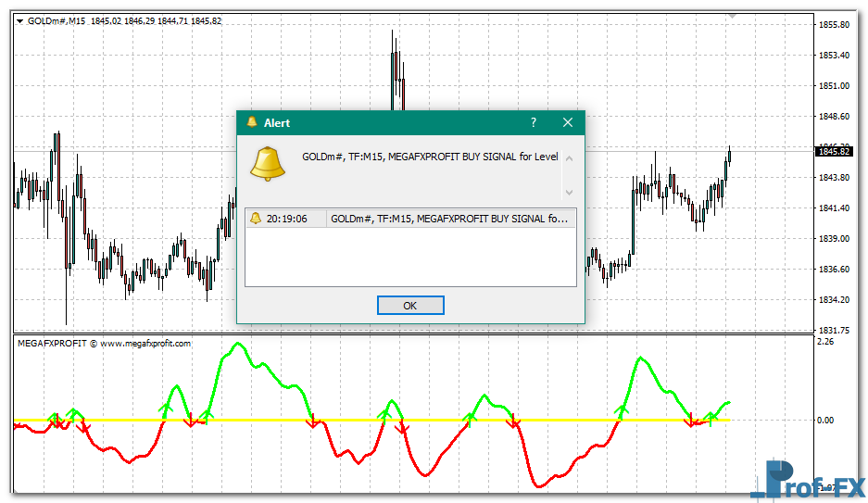
Task: Click the 2.26 value on indicator scale
Action: [x=824, y=342]
